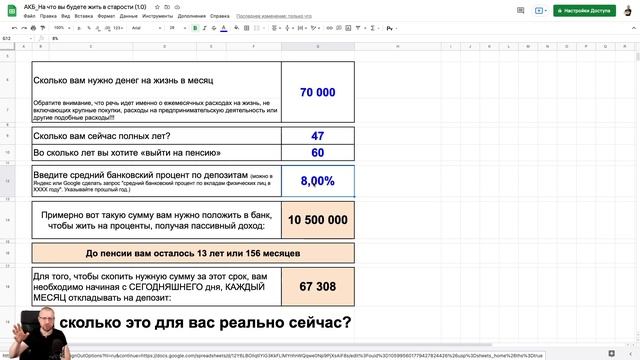Toggle italic formatting
Image resolution: width=640 pixels, height=360 pixels.
(204, 28)
